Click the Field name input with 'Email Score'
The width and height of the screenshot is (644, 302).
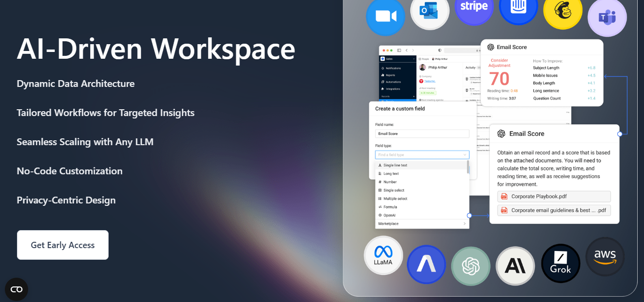[422, 134]
